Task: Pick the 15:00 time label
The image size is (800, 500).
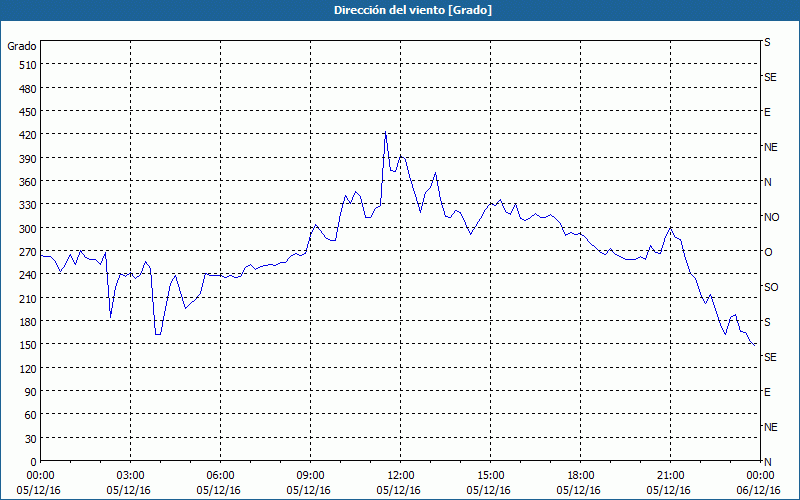Action: 490,476
